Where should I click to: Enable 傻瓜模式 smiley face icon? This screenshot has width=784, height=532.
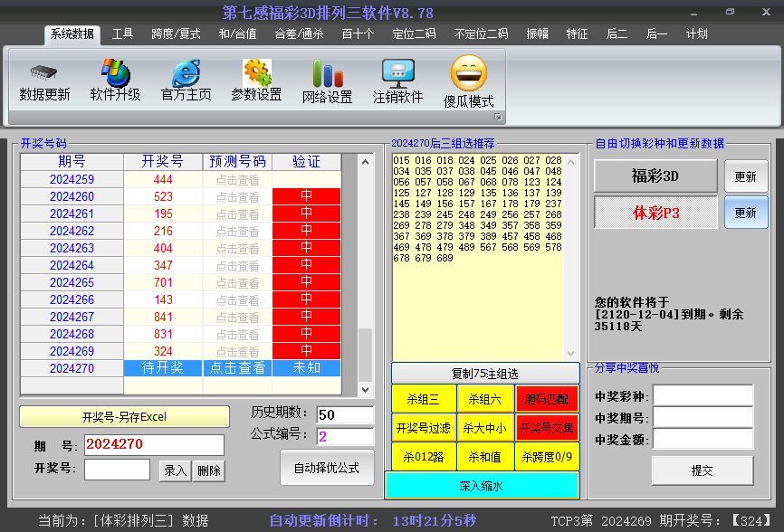pyautogui.click(x=468, y=73)
